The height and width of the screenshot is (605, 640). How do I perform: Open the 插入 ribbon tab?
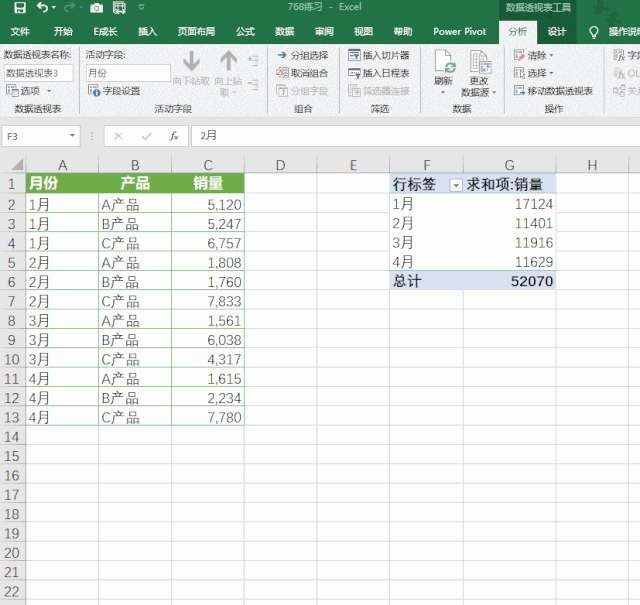(147, 31)
